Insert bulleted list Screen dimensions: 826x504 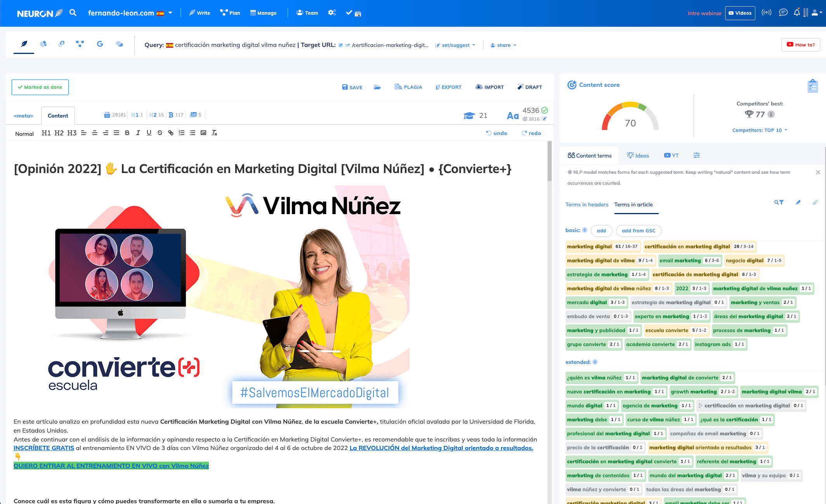[192, 133]
